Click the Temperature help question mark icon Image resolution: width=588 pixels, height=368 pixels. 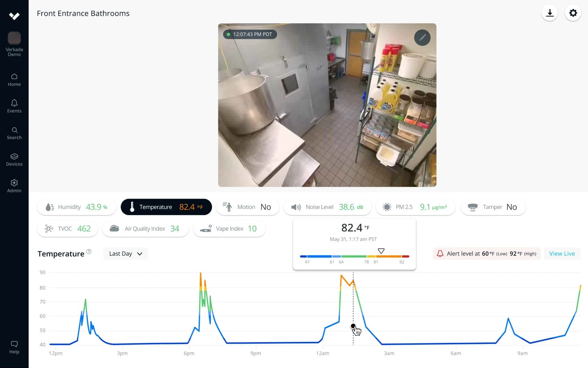point(89,252)
